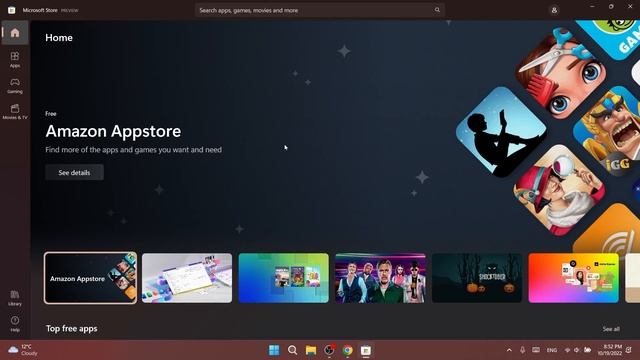Image resolution: width=640 pixels, height=360 pixels.
Task: Open the Library in sidebar
Action: coord(15,298)
